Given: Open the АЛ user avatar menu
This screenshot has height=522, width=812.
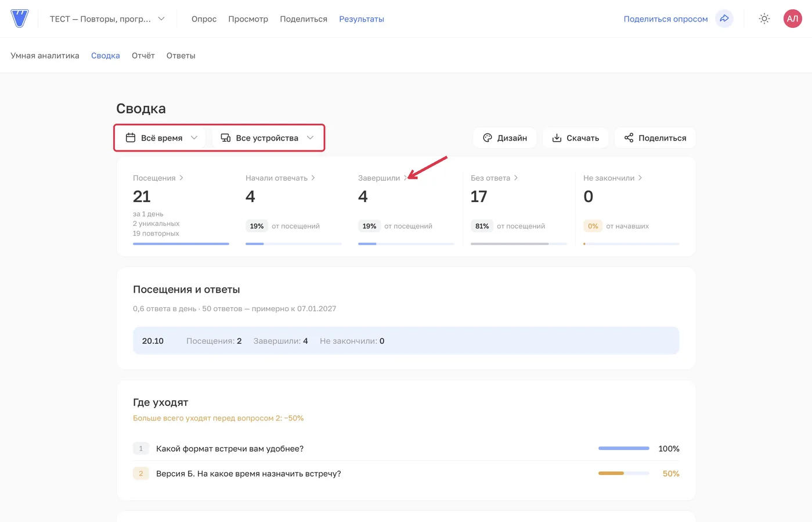Looking at the screenshot, I should click(792, 19).
